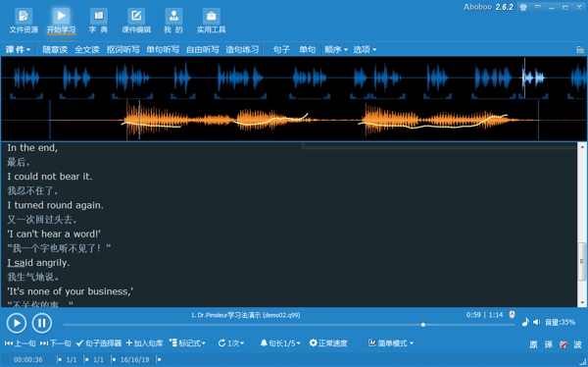Select the 全文读 reading tab
This screenshot has width=588, height=367.
(x=86, y=50)
